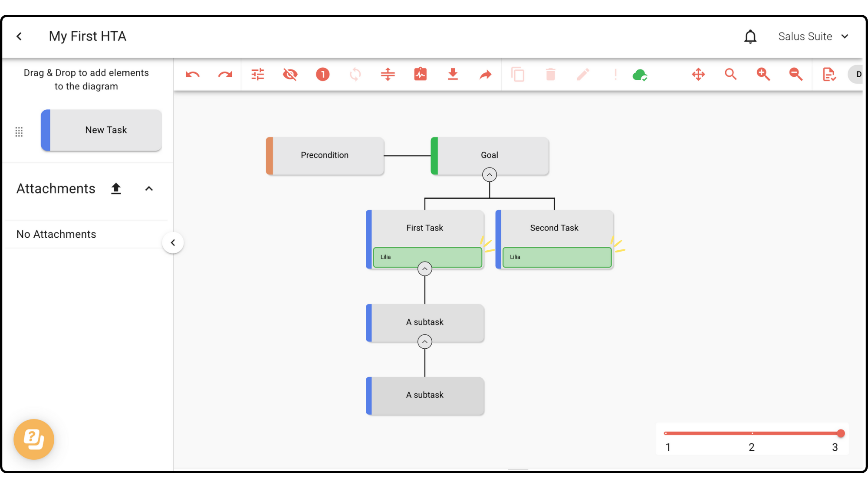Viewport: 868px width, 488px height.
Task: Collapse children under Goal node
Action: [x=489, y=175]
